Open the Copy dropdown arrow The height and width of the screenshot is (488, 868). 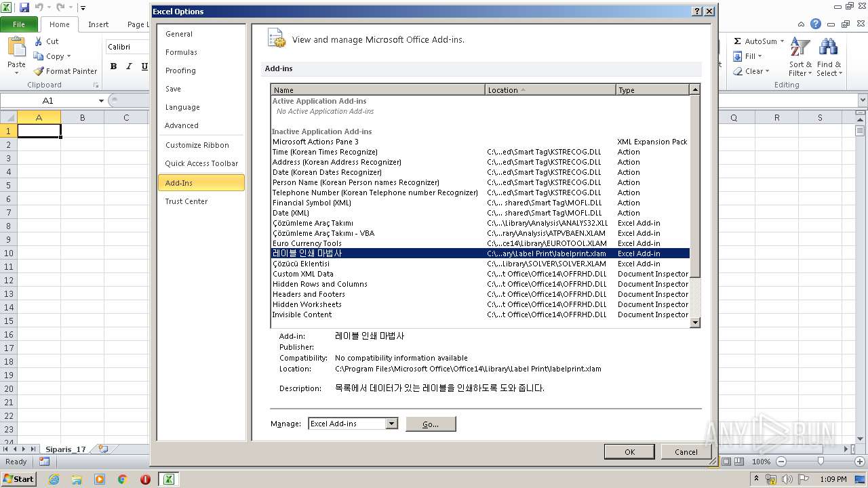click(68, 56)
